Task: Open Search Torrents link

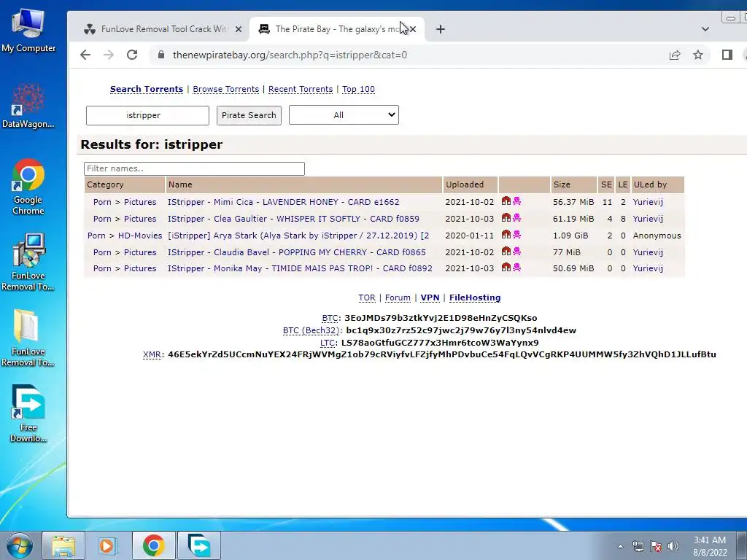Action: 146,89
